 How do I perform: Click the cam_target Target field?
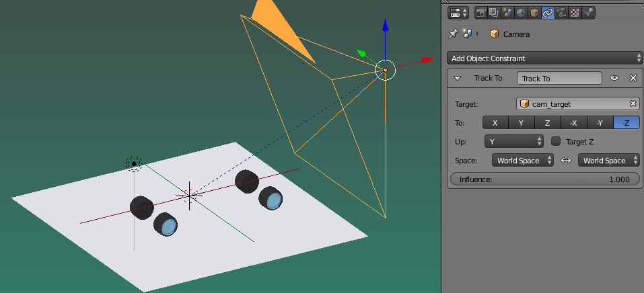pos(575,104)
